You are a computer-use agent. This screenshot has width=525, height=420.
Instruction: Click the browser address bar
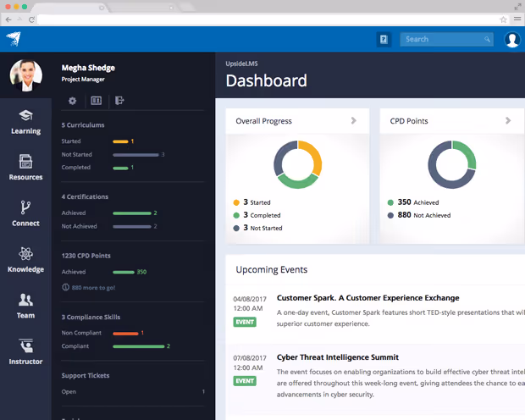[x=273, y=19]
